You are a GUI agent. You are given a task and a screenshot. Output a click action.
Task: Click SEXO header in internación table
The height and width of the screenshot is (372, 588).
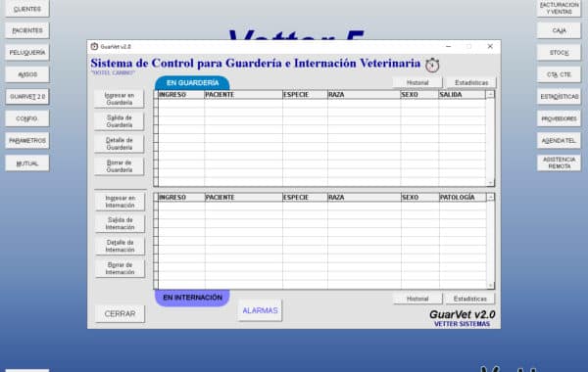(420, 198)
